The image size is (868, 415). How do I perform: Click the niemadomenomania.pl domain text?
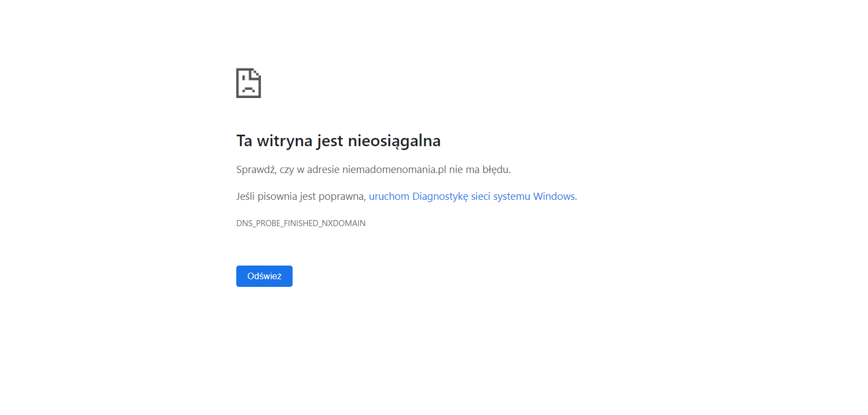tap(394, 170)
